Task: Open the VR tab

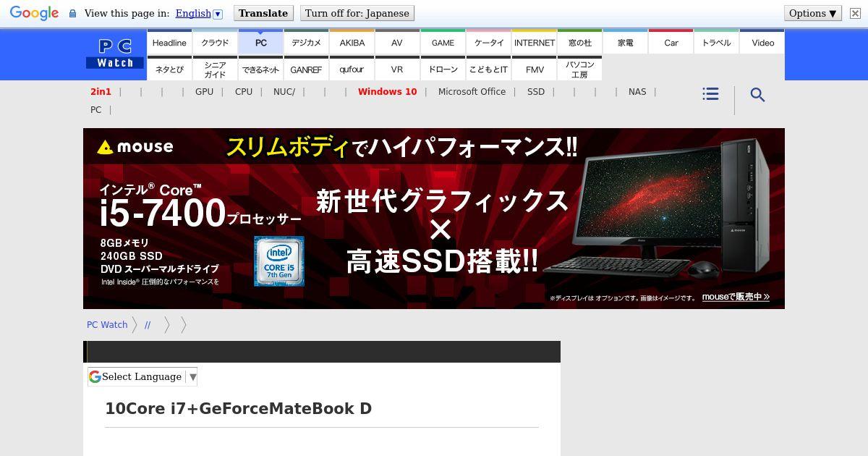Action: (397, 69)
